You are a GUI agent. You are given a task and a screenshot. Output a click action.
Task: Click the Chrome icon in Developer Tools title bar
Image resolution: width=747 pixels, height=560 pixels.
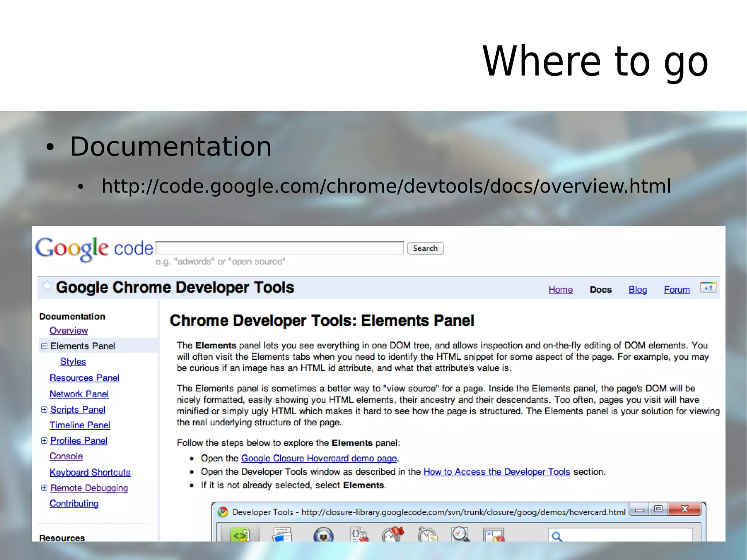(222, 512)
